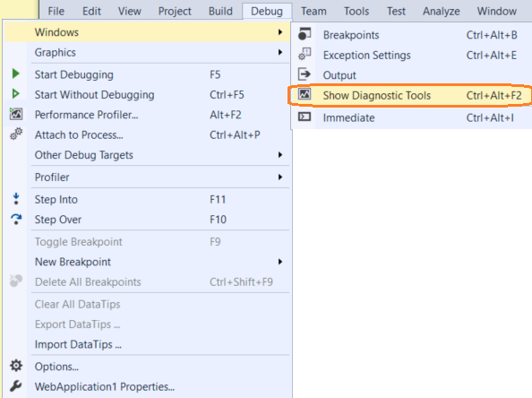Viewport: 532px width, 398px height.
Task: Click the Delete All Breakpoints icon
Action: click(x=15, y=281)
